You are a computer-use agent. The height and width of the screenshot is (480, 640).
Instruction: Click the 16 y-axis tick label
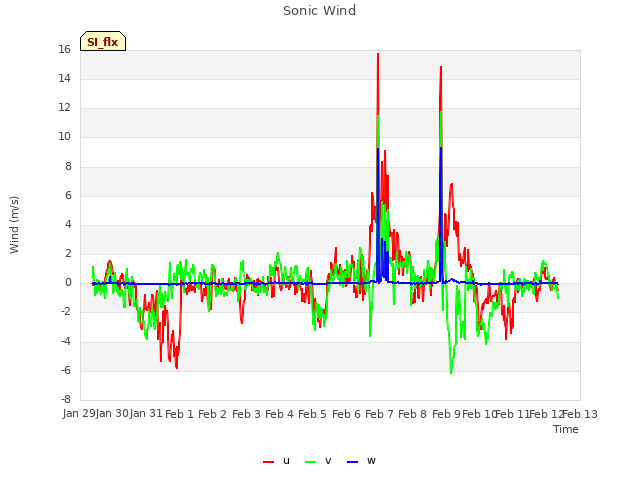tap(64, 50)
